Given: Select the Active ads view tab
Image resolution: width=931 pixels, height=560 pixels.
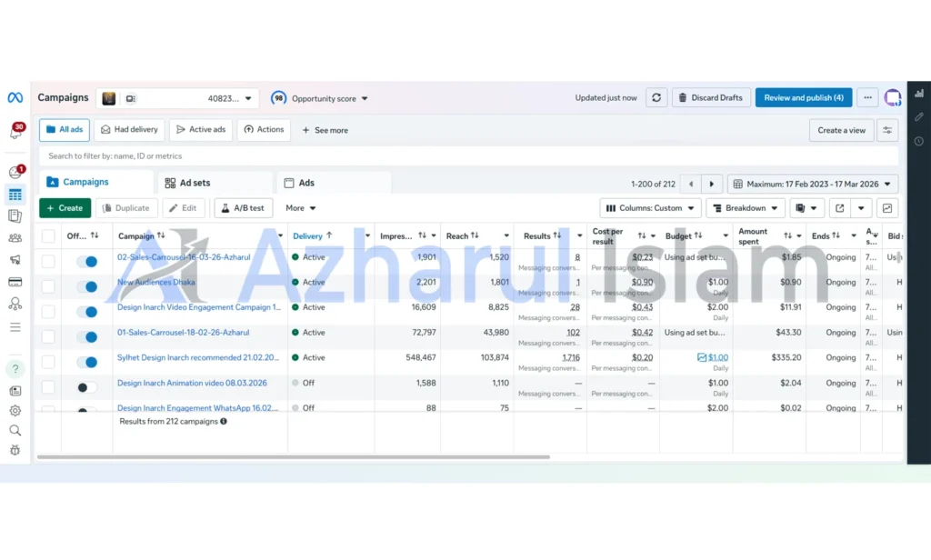Looking at the screenshot, I should tap(201, 130).
